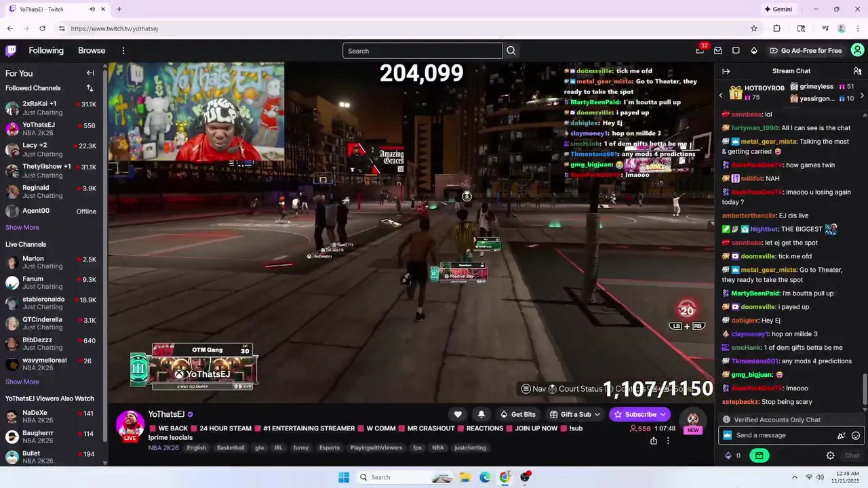Open the green user avatar menu
This screenshot has height=488, width=868.
tap(857, 51)
